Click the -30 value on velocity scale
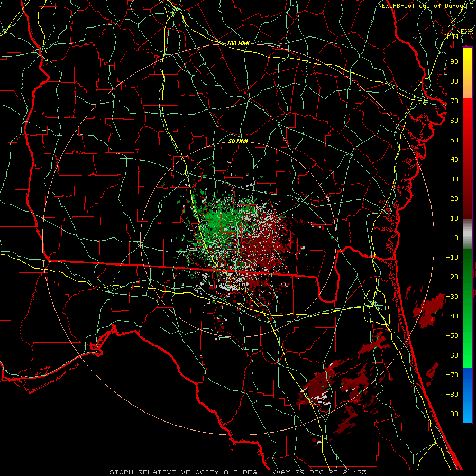This screenshot has width=476, height=476. pos(452,297)
